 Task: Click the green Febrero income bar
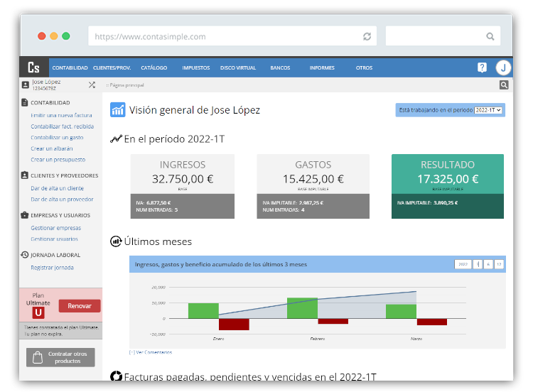coord(302,308)
